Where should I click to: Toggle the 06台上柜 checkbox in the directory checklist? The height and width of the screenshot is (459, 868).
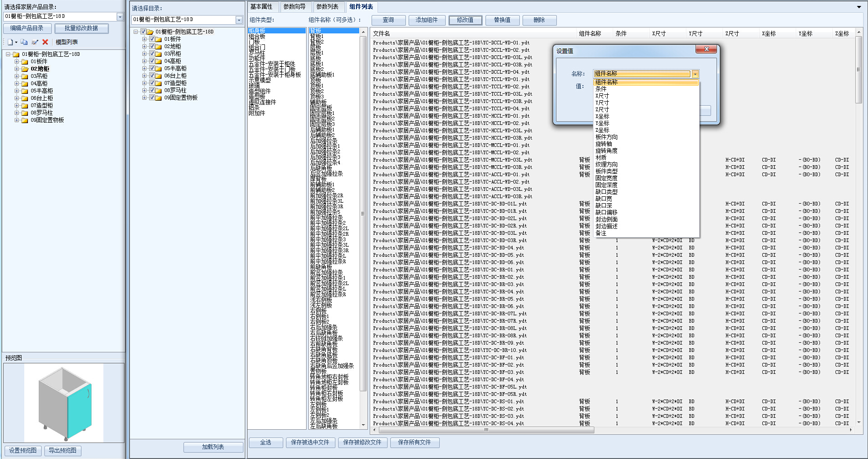click(x=152, y=76)
